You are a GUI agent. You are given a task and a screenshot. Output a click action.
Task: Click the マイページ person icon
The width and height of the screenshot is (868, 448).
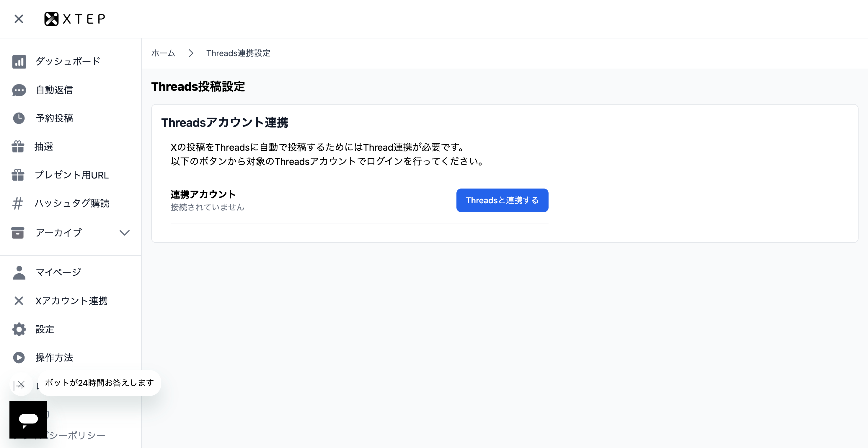[x=19, y=272]
